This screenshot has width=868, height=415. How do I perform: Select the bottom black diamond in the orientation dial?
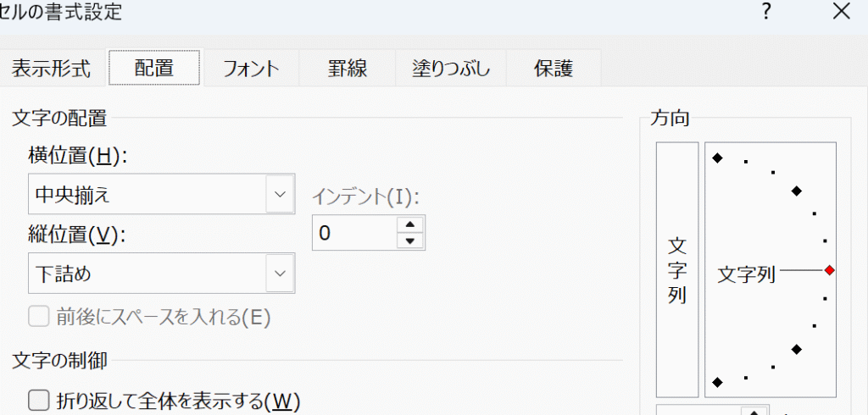(x=717, y=382)
